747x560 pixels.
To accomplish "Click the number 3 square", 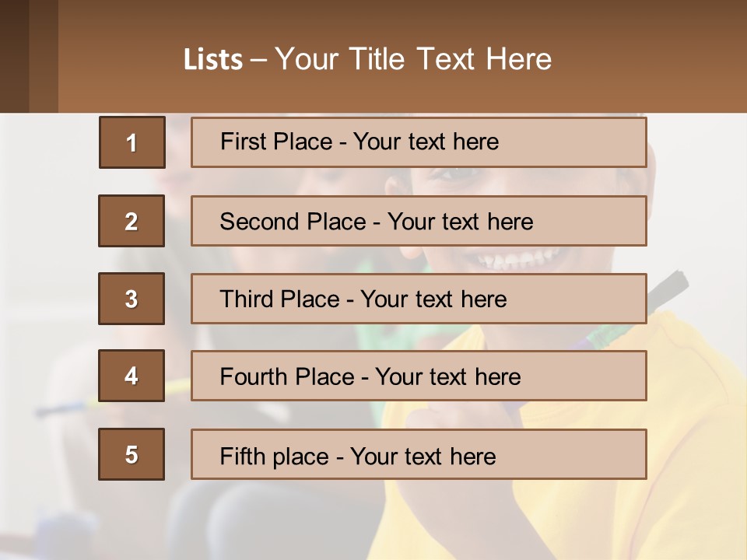I will coord(132,299).
